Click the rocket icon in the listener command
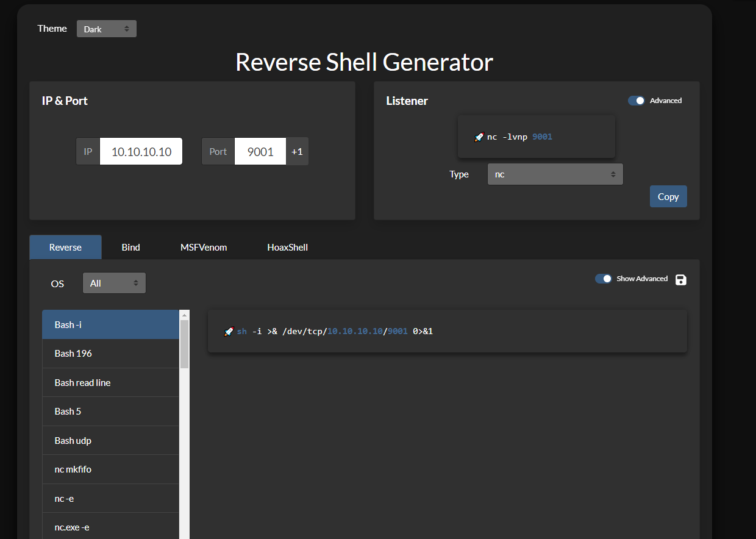Screen dimensions: 756x539 (x=479, y=137)
